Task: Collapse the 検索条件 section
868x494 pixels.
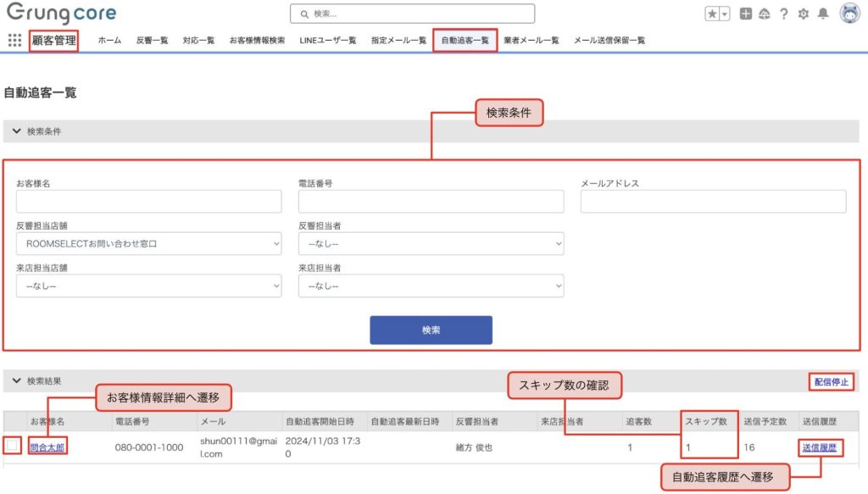Action: [x=17, y=131]
